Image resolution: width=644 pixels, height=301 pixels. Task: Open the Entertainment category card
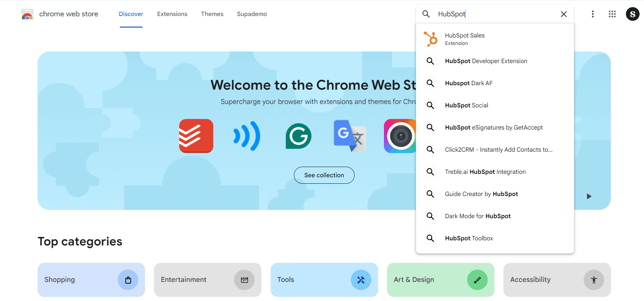click(x=207, y=280)
